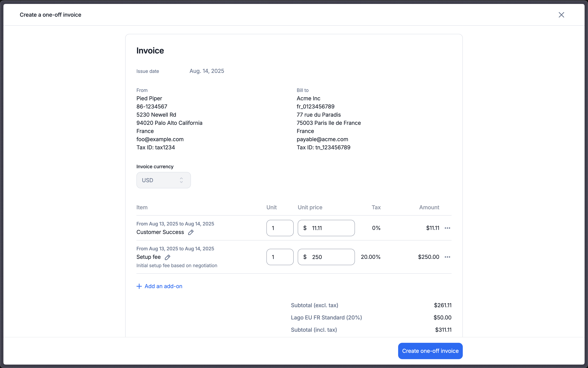Click the Lago EU FR Standard tax line
588x368 pixels.
click(x=326, y=318)
